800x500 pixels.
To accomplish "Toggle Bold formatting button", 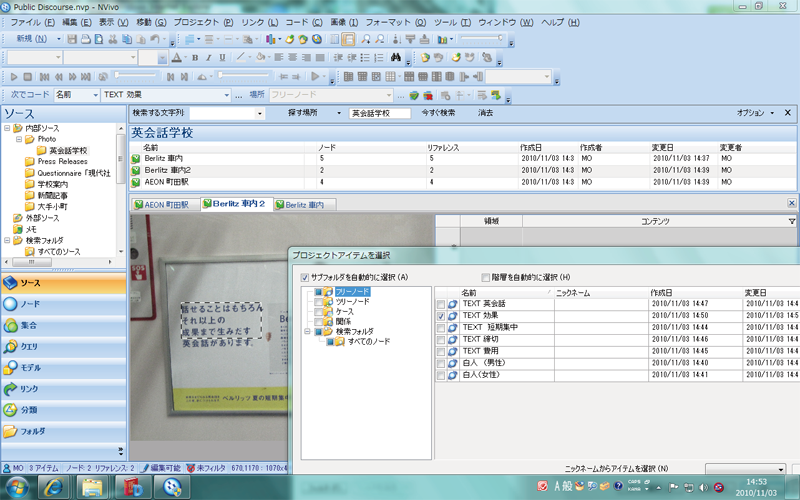I will (194, 58).
